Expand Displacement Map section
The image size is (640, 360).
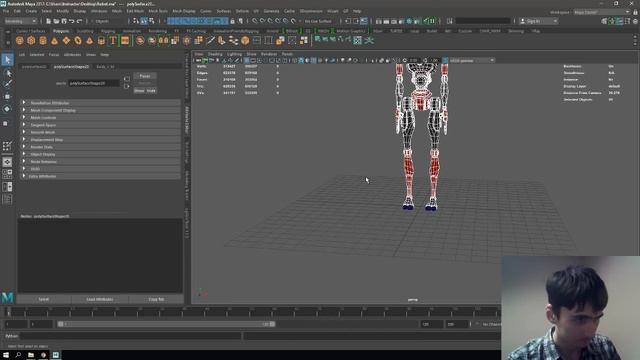[100, 140]
